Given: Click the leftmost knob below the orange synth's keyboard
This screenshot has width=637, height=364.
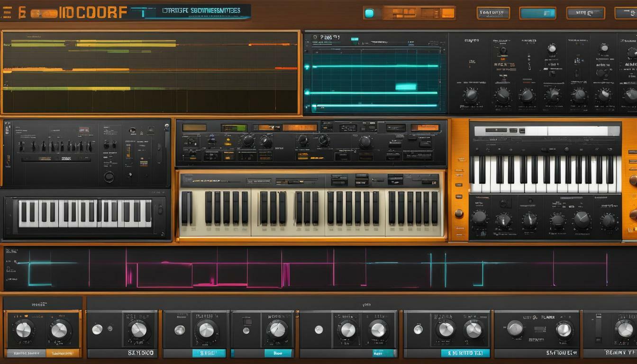Looking at the screenshot, I should 479,218.
